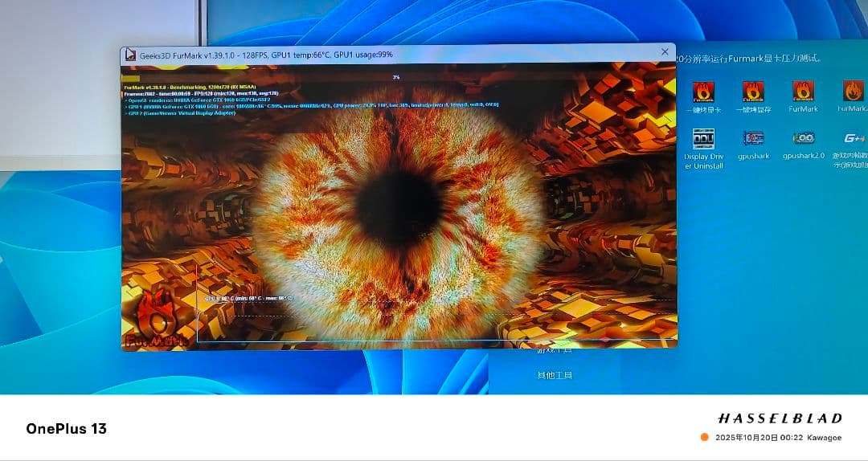Viewport: 868px width, 461px height.
Task: Click the GPU temperature graph overlay
Action: [x=434, y=319]
